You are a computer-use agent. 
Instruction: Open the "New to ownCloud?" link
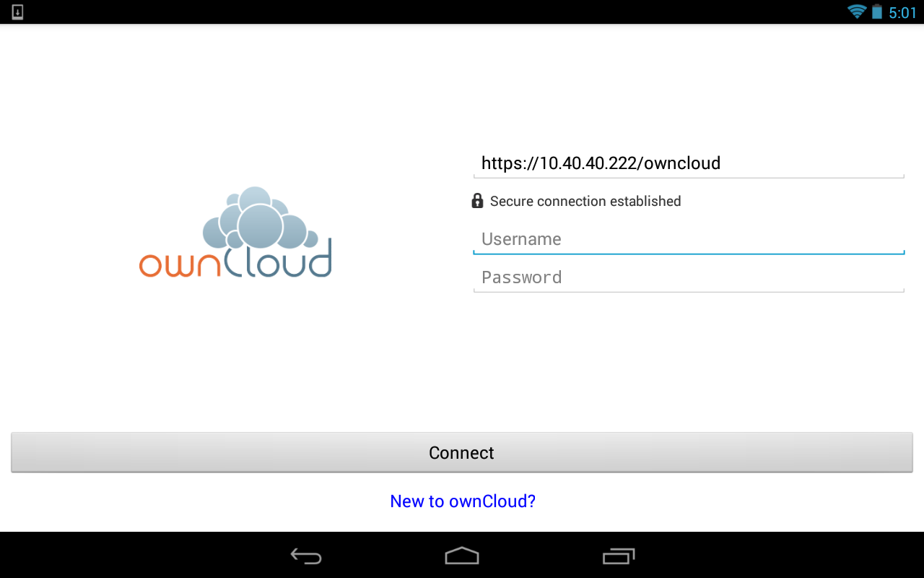(463, 501)
